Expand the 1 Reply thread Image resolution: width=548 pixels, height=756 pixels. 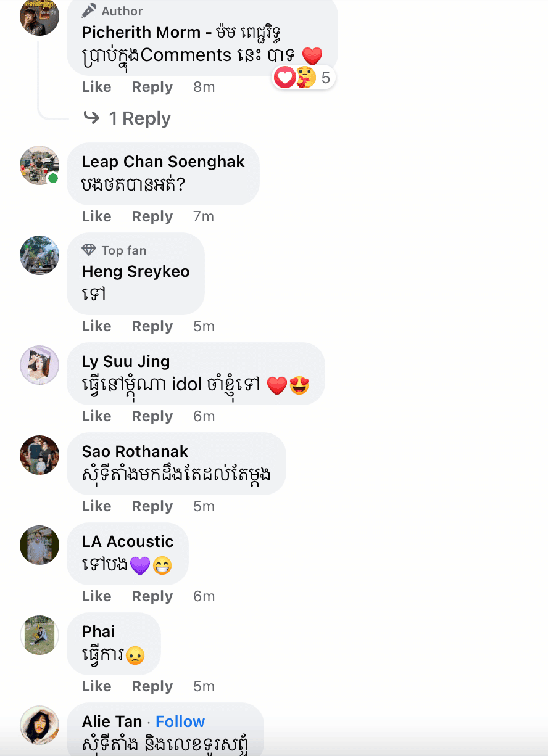[x=139, y=118]
